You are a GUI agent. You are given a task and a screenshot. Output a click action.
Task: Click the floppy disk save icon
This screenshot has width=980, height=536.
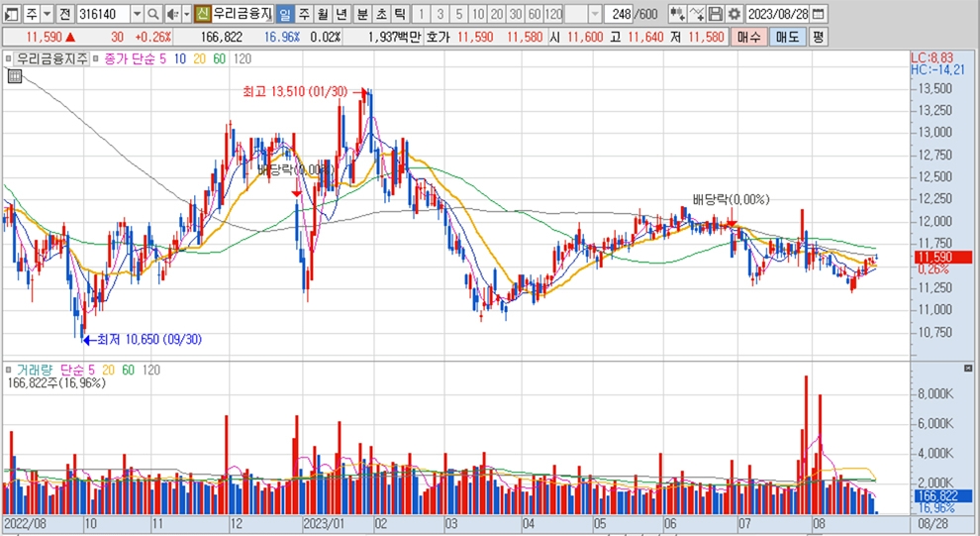(x=716, y=14)
